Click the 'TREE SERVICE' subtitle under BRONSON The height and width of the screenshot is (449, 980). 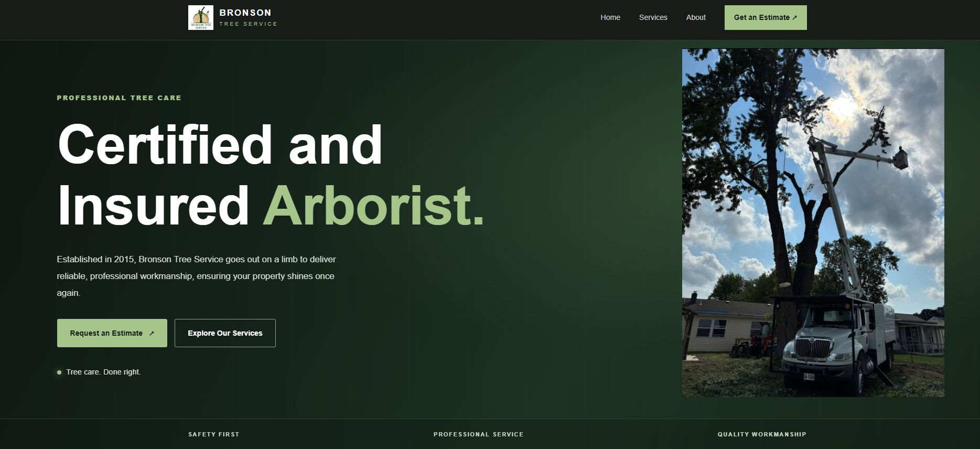click(x=249, y=24)
